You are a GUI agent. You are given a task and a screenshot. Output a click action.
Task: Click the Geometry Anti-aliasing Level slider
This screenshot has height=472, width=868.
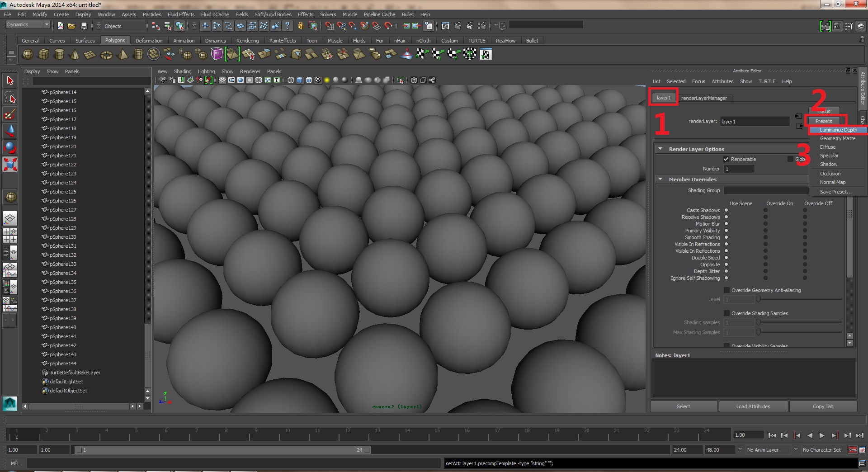point(799,299)
